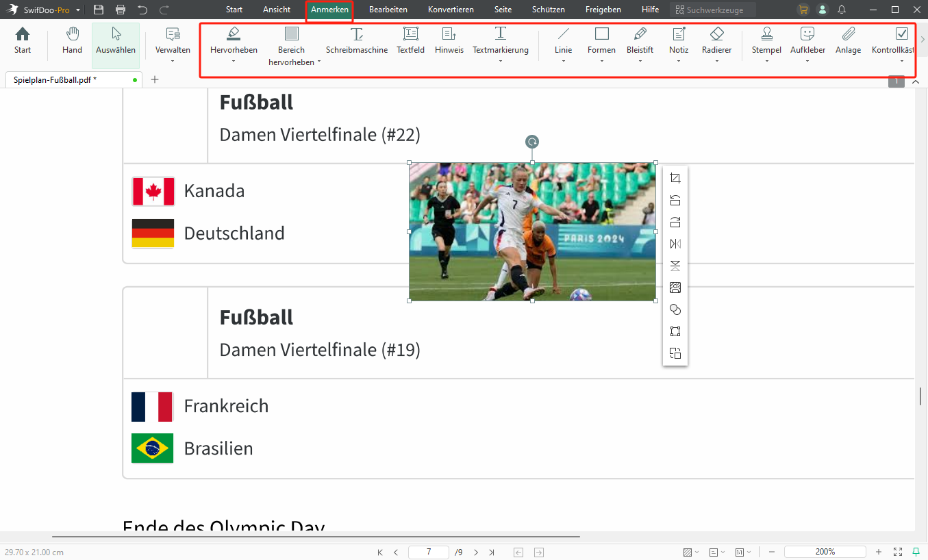Open the Seite tab
This screenshot has width=928, height=560.
click(x=503, y=10)
